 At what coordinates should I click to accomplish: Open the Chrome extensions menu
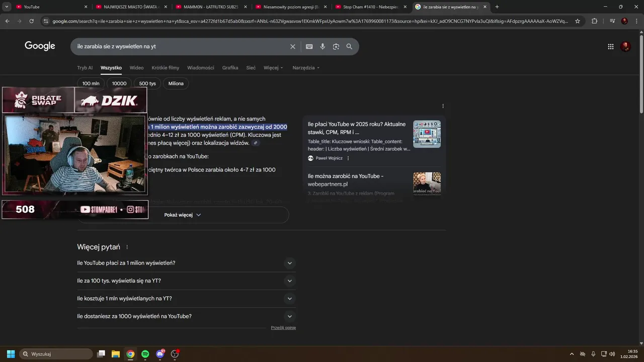pyautogui.click(x=594, y=21)
